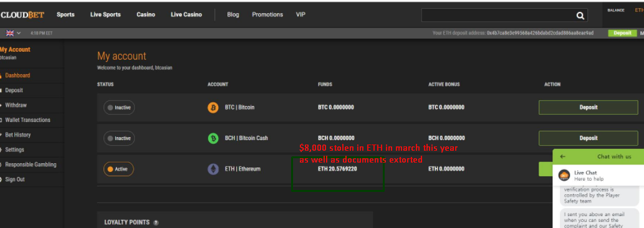Click the back arrow in the chat widget
Viewport: 644px width, 228px height.
click(x=563, y=156)
